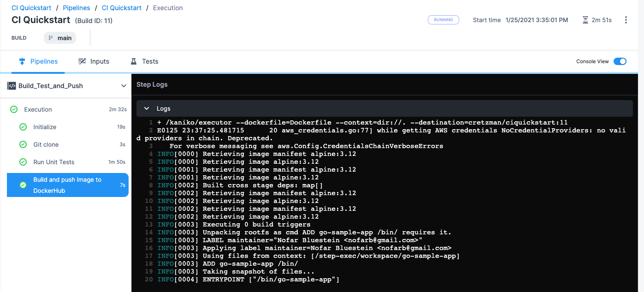Click the RUNNING status badge

443,20
